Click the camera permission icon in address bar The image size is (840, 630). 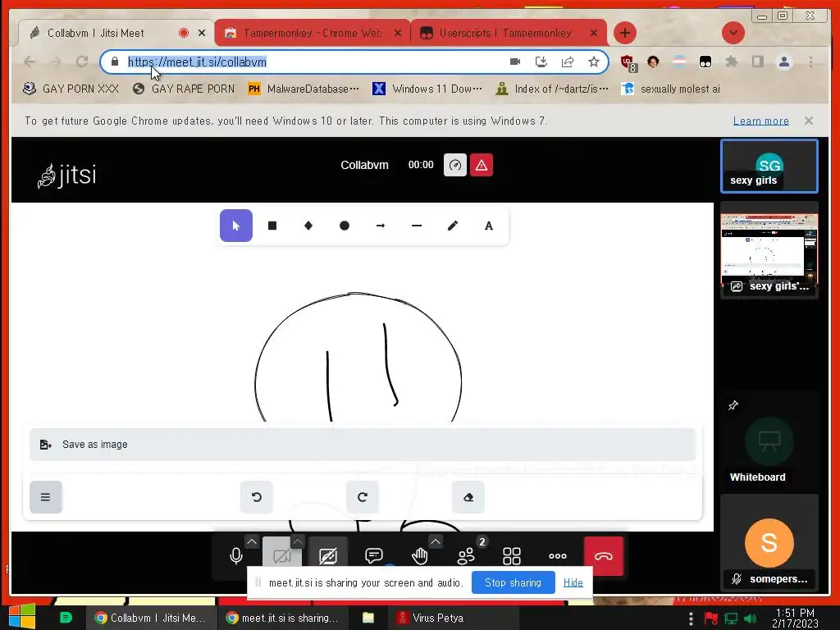click(x=515, y=62)
